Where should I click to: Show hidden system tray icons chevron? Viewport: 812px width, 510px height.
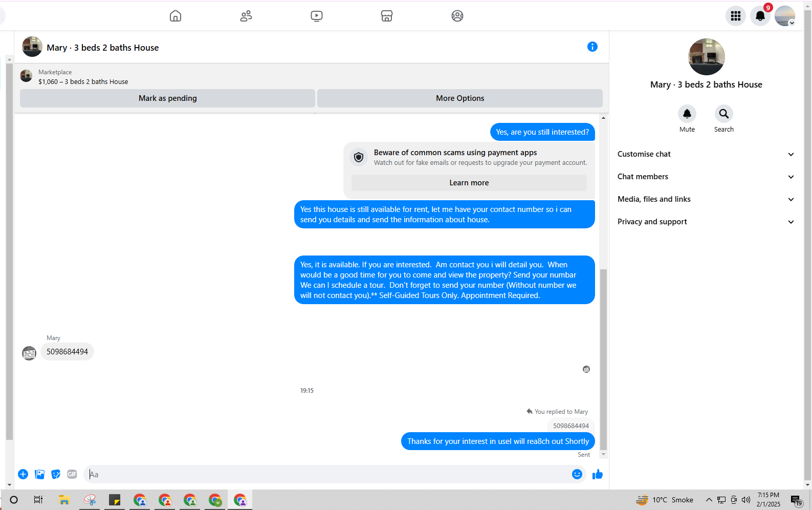coord(709,500)
